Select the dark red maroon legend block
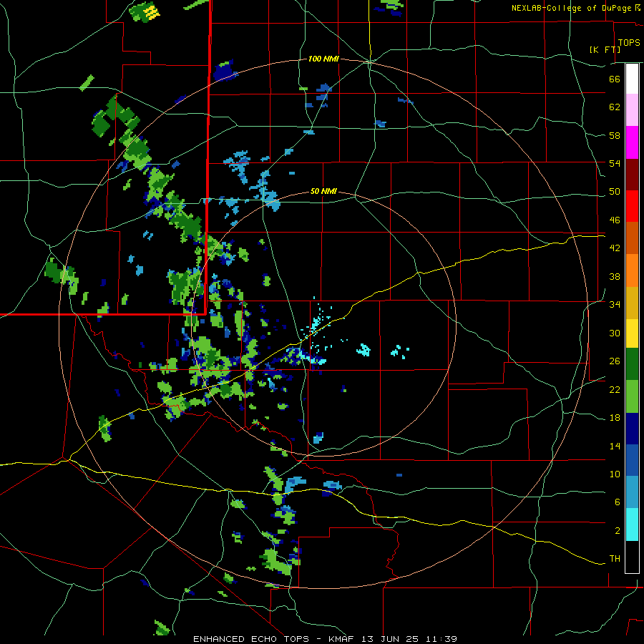This screenshot has height=644, width=644. coord(632,175)
